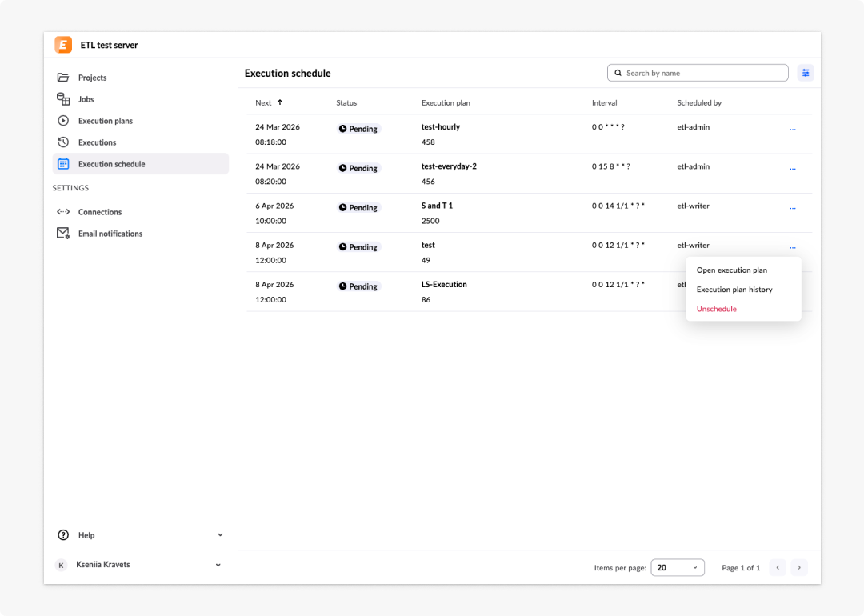Open the Projects folder icon

(63, 77)
